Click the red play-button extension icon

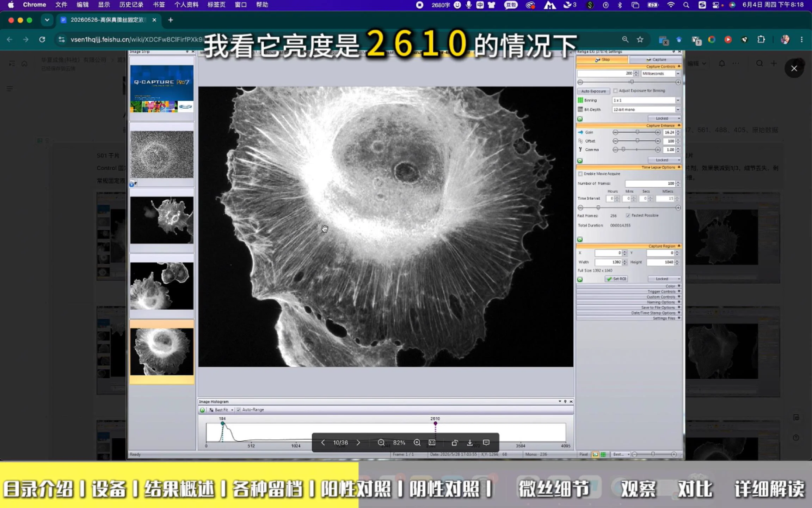[x=728, y=40]
